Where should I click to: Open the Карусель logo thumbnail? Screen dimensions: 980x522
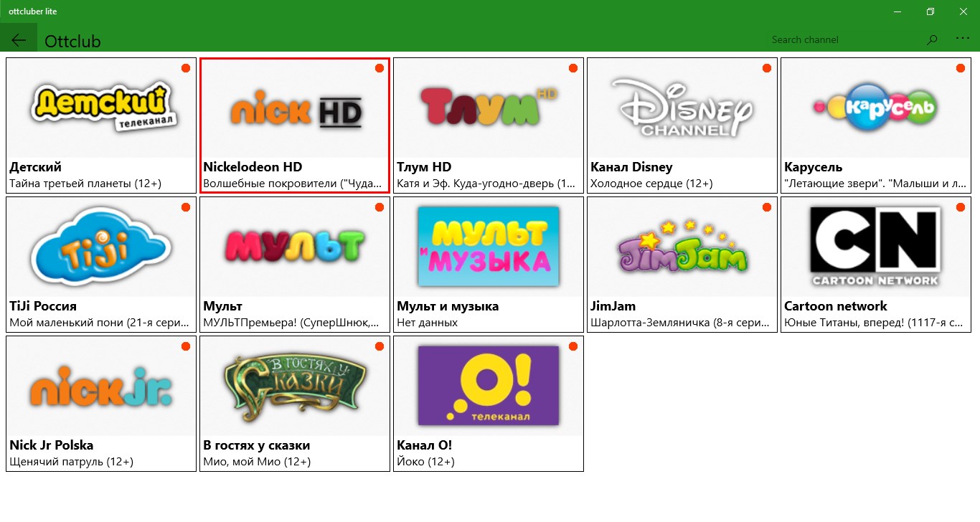click(875, 108)
